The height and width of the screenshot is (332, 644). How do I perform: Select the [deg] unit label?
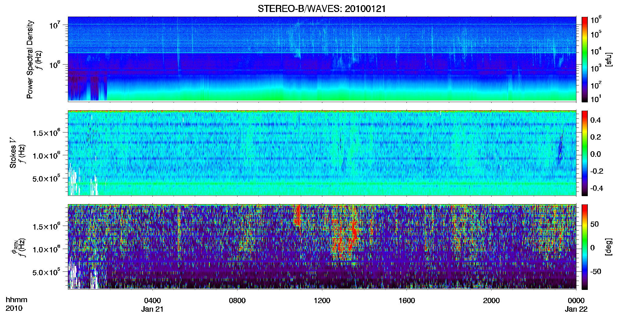609,247
